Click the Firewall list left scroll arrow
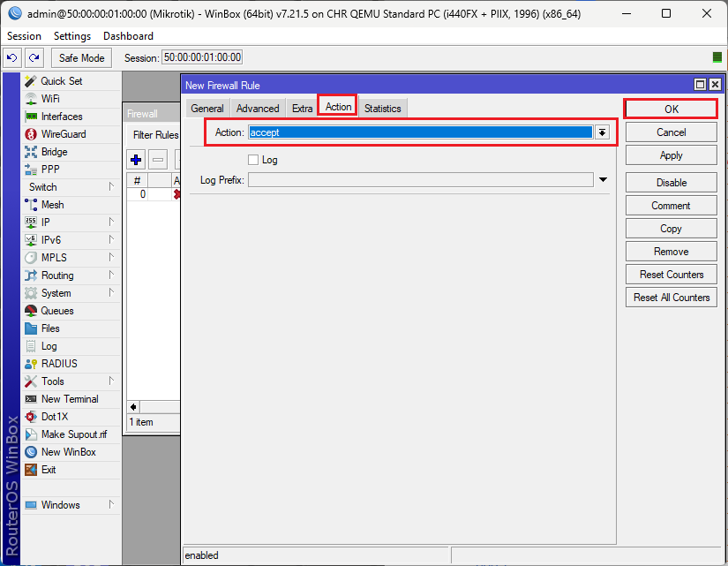 point(134,407)
